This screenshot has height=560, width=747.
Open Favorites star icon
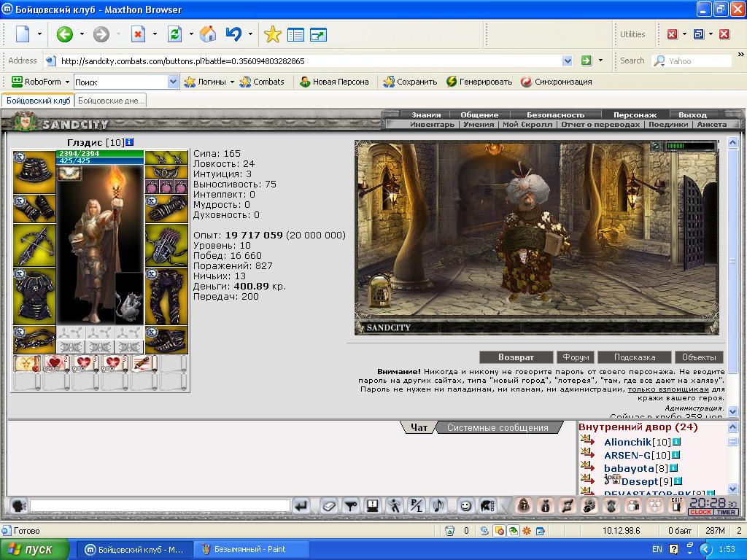pos(273,34)
